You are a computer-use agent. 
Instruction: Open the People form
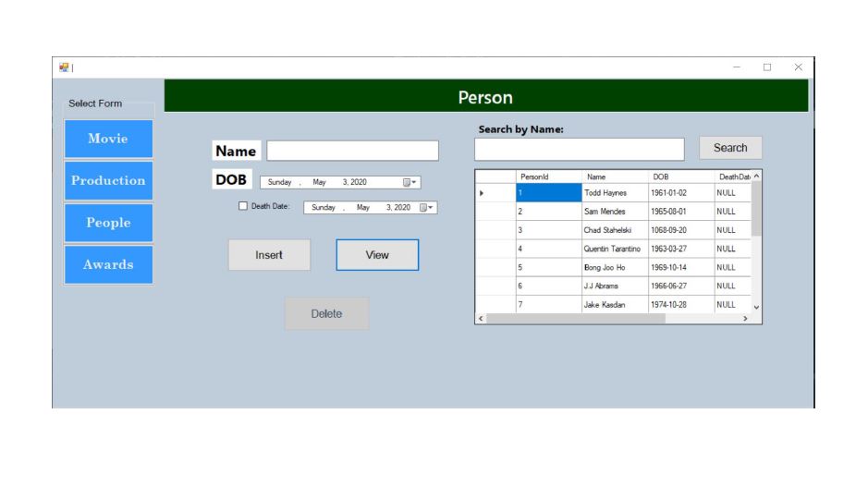click(x=108, y=223)
